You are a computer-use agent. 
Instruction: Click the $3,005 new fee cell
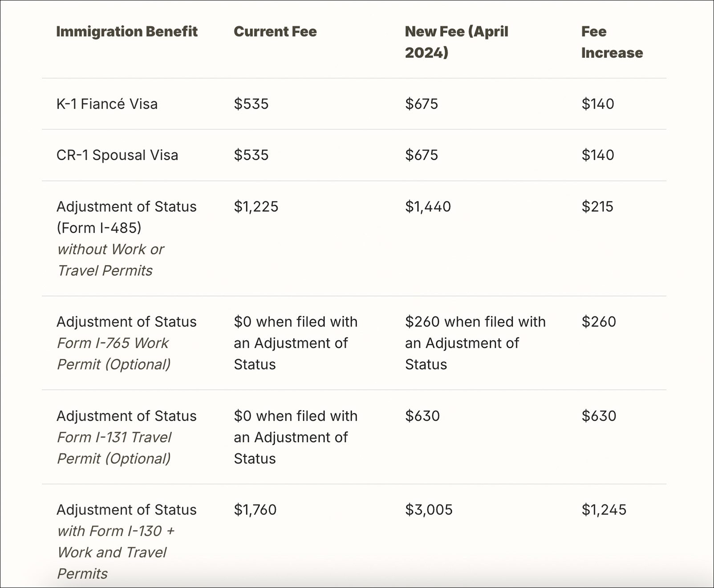pyautogui.click(x=428, y=510)
